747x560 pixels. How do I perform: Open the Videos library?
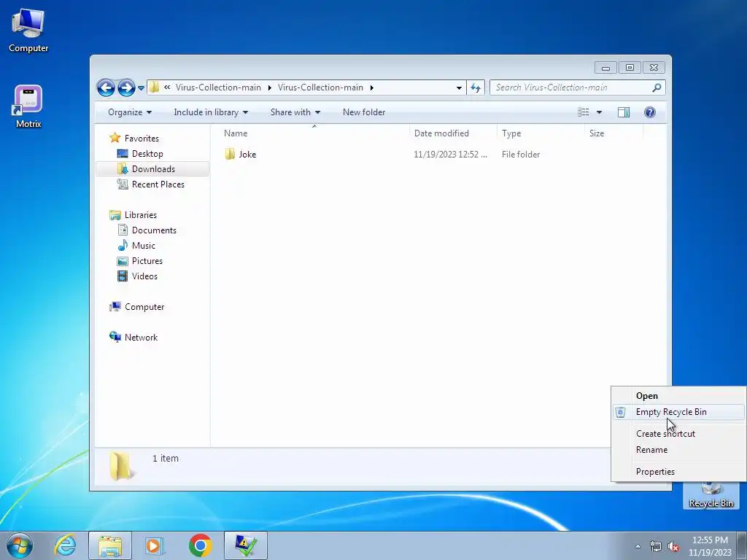pos(144,276)
